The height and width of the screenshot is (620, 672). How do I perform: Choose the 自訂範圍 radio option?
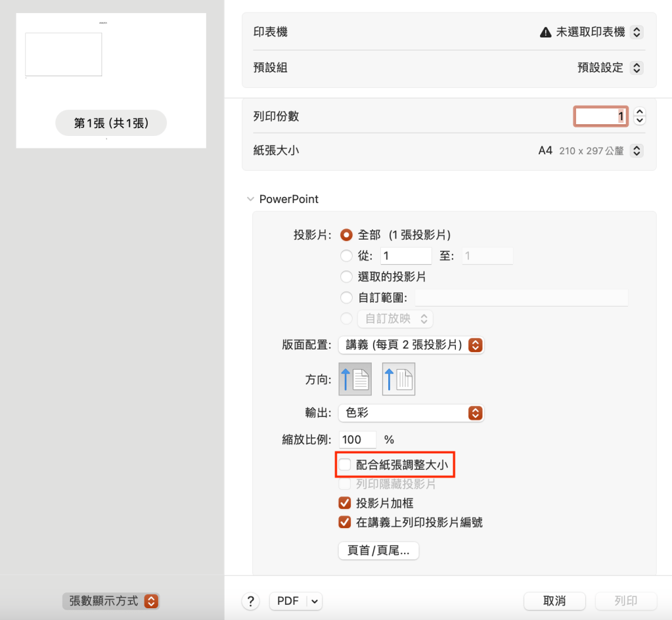[347, 298]
